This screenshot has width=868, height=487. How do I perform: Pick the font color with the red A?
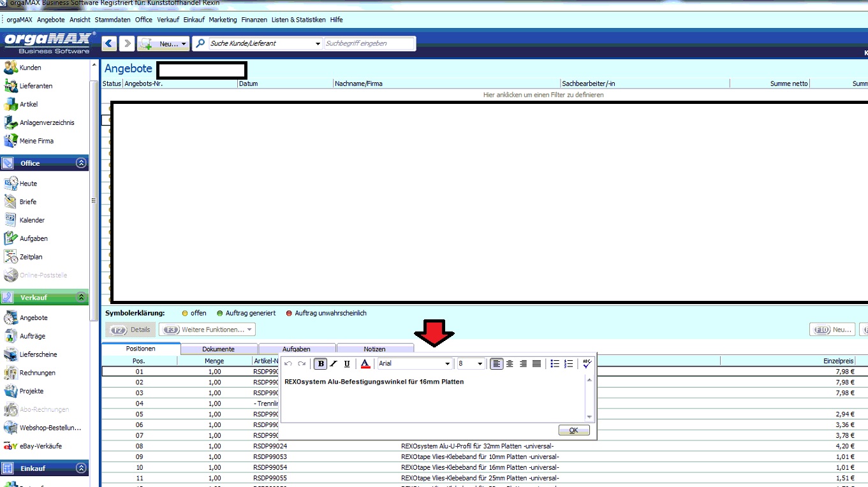[x=365, y=364]
